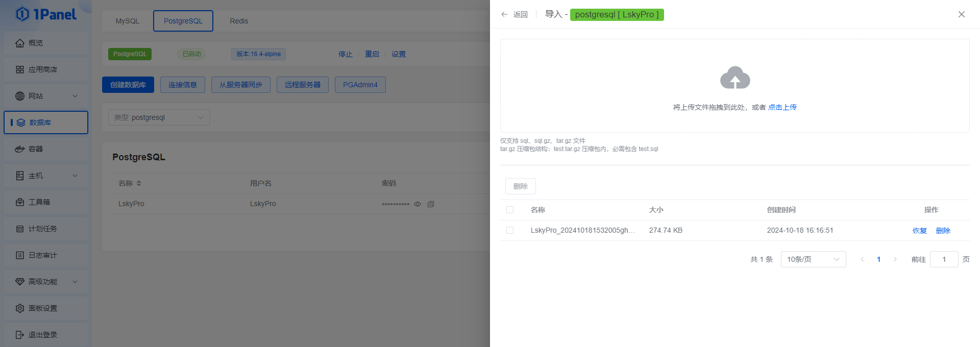Open 日志审计 menu item
The width and height of the screenshot is (980, 347).
click(x=46, y=255)
